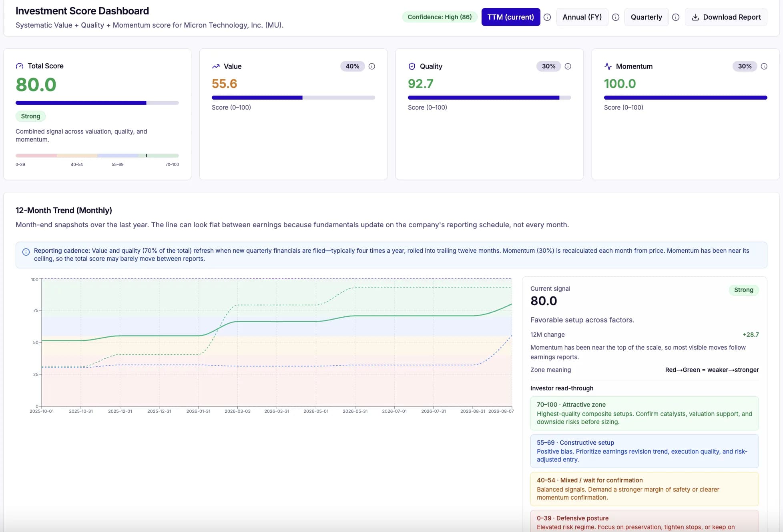Click the 2025-12-31 label on chart axis
The height and width of the screenshot is (532, 783).
coord(159,411)
